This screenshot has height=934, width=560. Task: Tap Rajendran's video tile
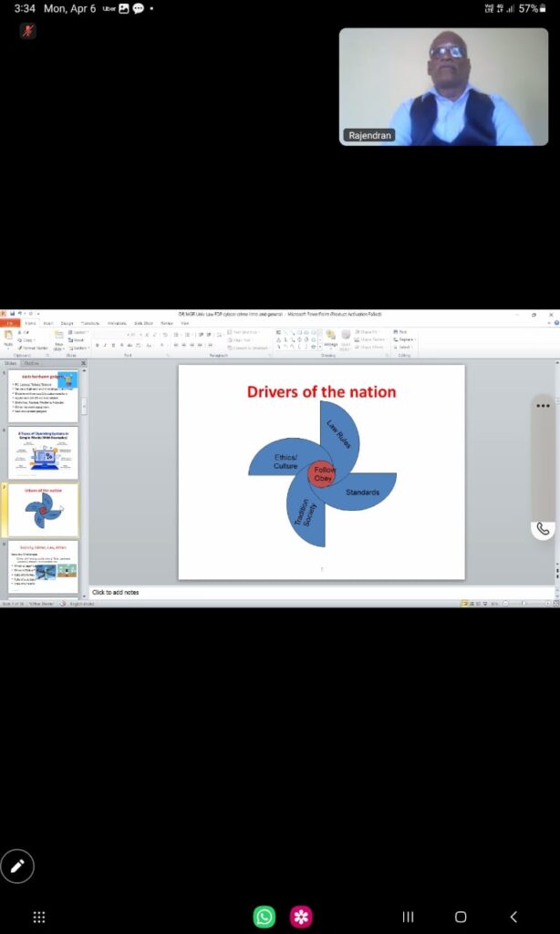(443, 87)
